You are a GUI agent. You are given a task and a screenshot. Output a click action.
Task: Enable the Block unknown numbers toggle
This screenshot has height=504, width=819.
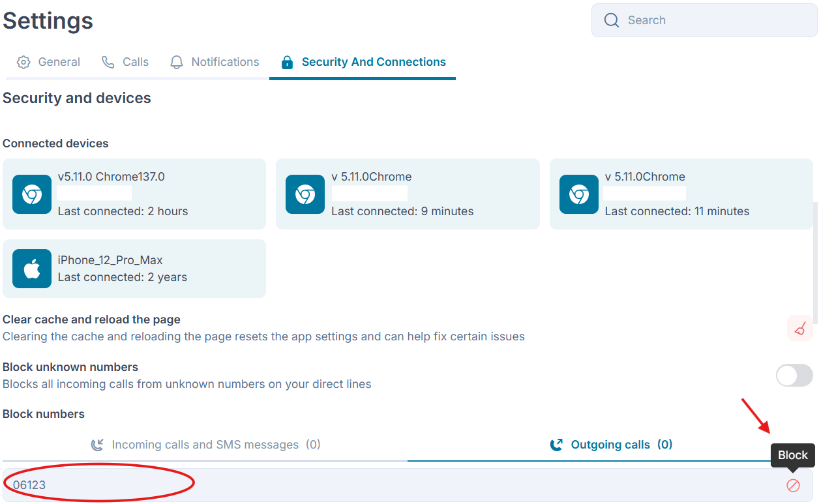point(794,376)
